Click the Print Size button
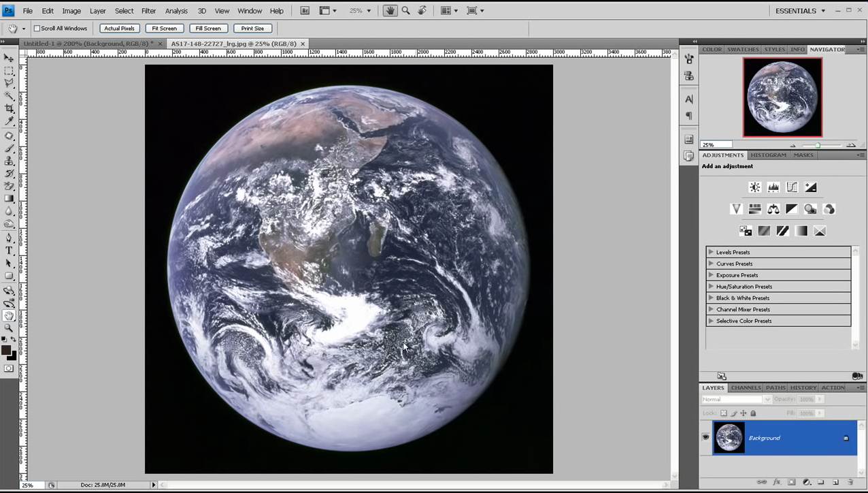 [252, 28]
